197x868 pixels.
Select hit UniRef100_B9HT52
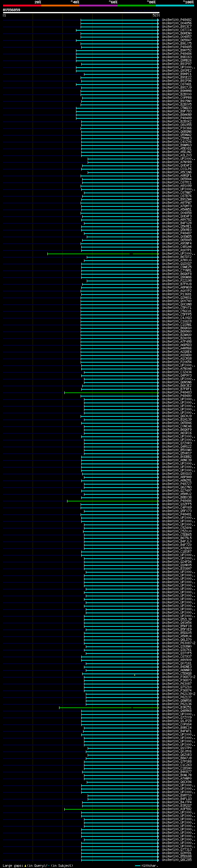click(176, 50)
